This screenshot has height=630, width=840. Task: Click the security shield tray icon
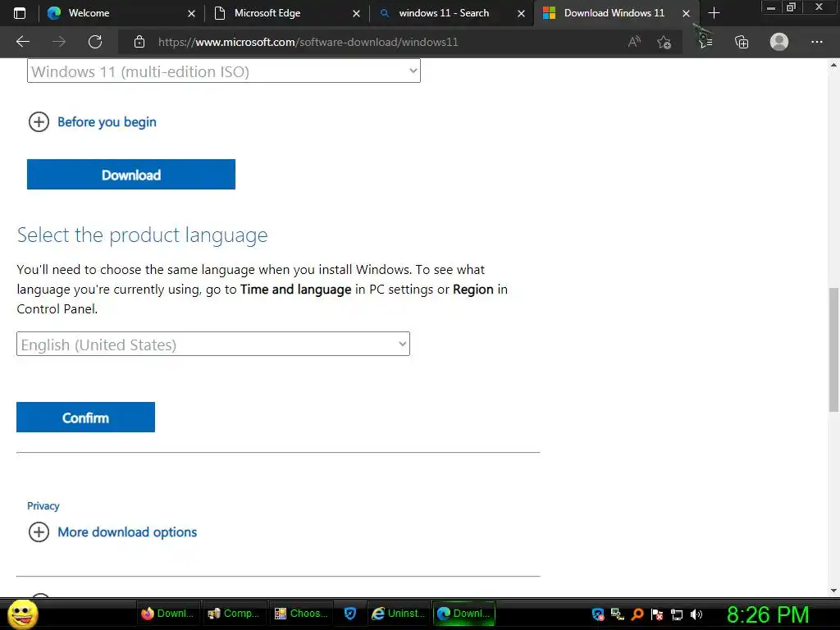pos(598,614)
